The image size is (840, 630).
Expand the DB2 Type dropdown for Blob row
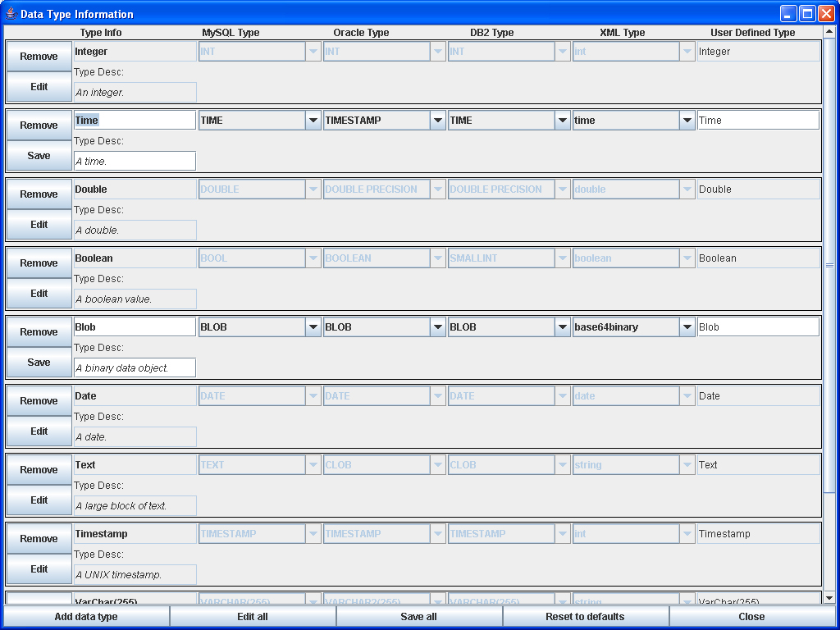[562, 327]
